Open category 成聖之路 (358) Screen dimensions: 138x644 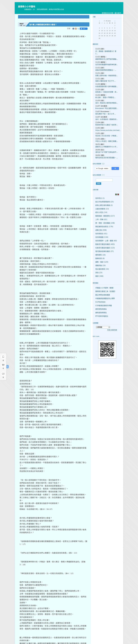coord(101,230)
